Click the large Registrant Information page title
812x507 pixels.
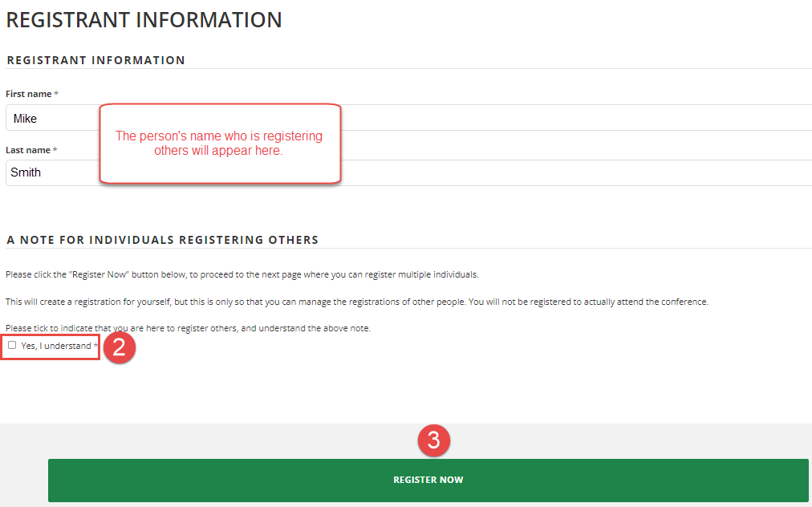click(x=144, y=20)
